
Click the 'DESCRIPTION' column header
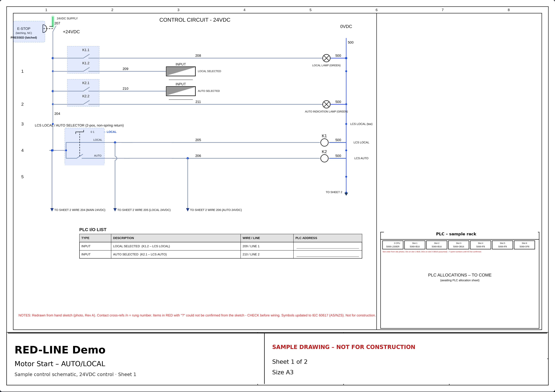(x=176, y=238)
